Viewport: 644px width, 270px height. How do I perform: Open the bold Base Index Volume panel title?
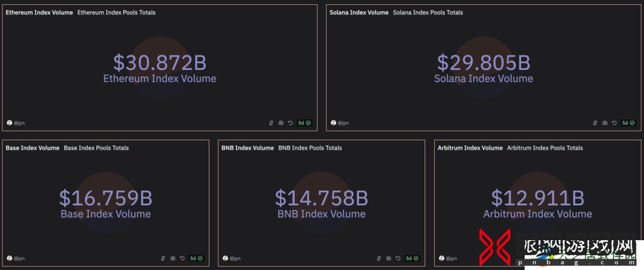32,148
